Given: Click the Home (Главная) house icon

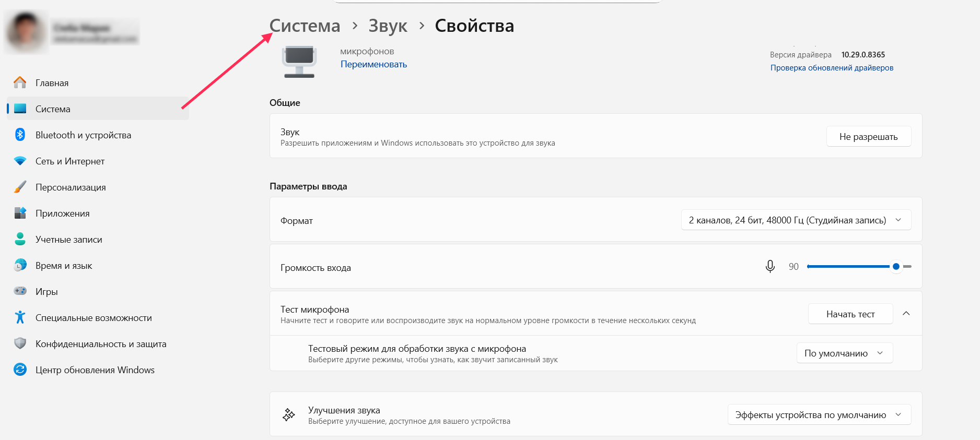Looking at the screenshot, I should (20, 82).
